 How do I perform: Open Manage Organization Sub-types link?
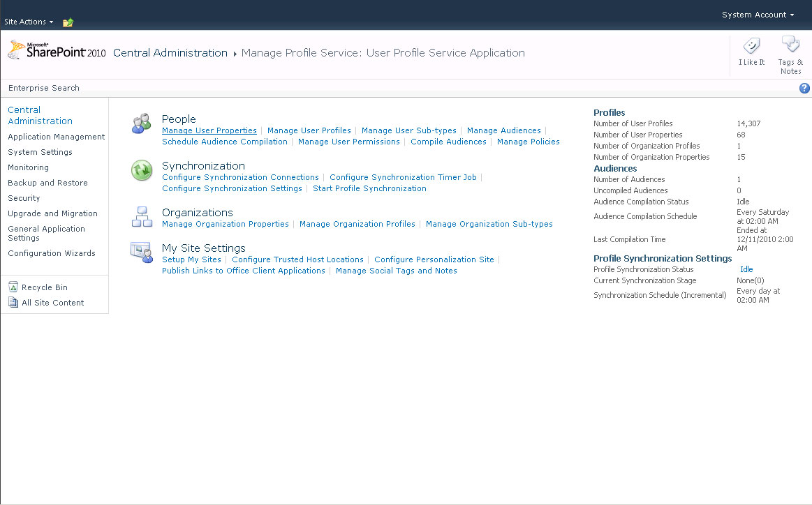coord(489,224)
